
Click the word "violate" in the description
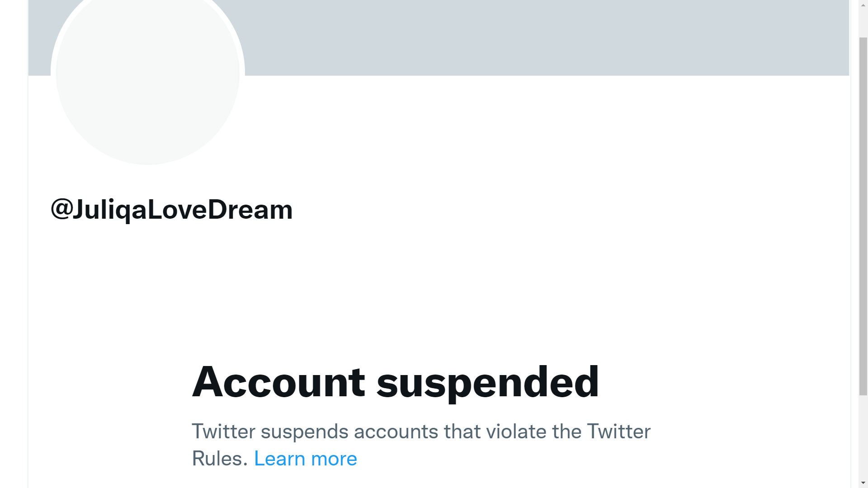click(516, 432)
